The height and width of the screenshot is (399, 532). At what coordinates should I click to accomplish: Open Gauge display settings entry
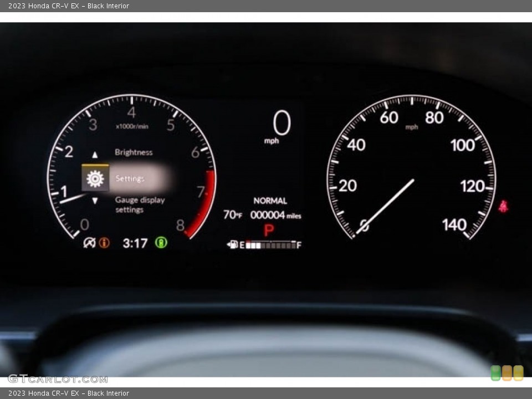[x=140, y=204]
